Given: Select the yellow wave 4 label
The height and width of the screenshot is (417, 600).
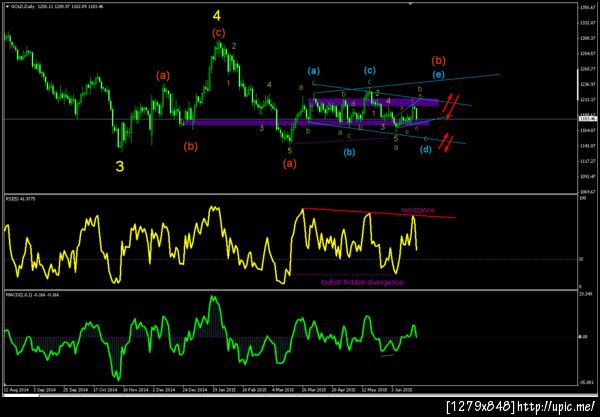Looking at the screenshot, I should [x=217, y=16].
